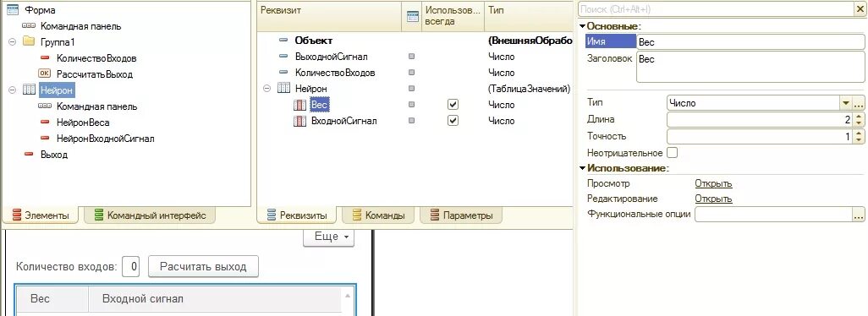Click the Расчитать выход button
Image resolution: width=868 pixels, height=316 pixels.
click(x=203, y=267)
